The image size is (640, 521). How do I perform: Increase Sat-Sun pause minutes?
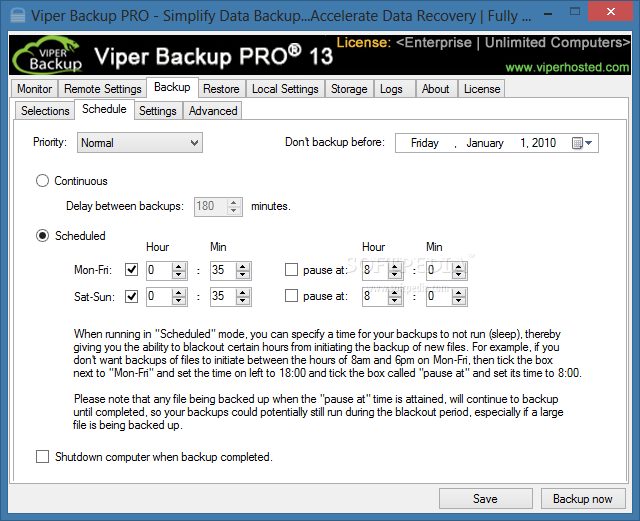click(x=458, y=292)
